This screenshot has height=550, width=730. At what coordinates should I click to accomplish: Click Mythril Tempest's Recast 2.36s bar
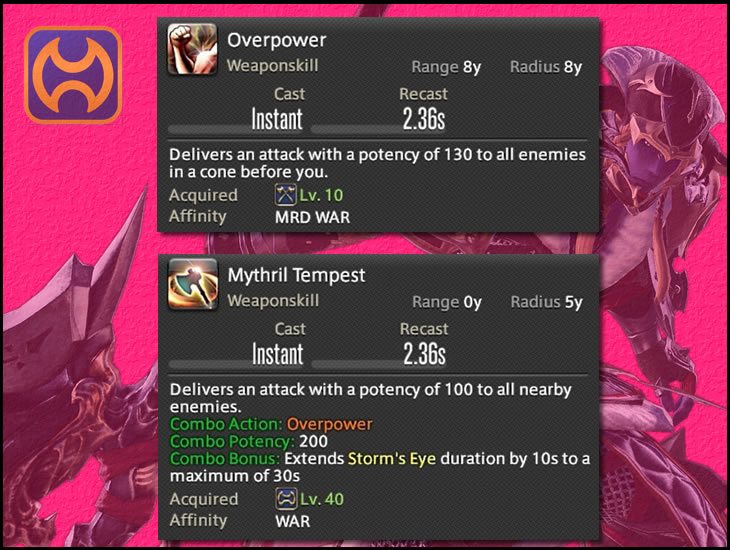click(379, 364)
